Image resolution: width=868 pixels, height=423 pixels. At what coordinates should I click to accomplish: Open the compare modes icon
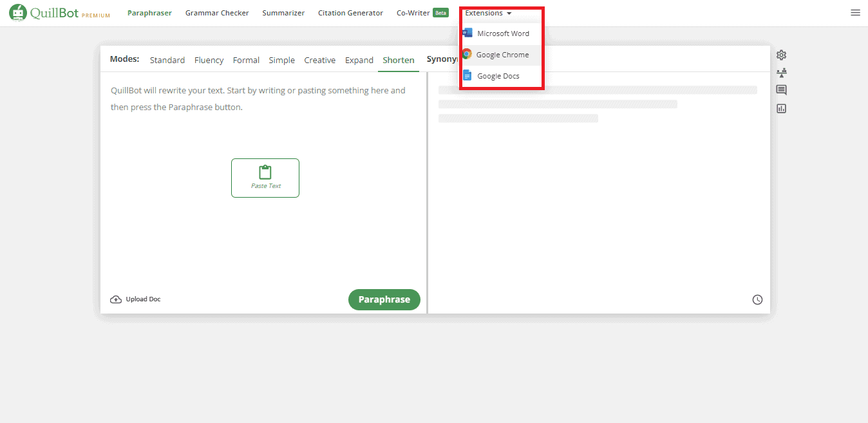point(782,73)
